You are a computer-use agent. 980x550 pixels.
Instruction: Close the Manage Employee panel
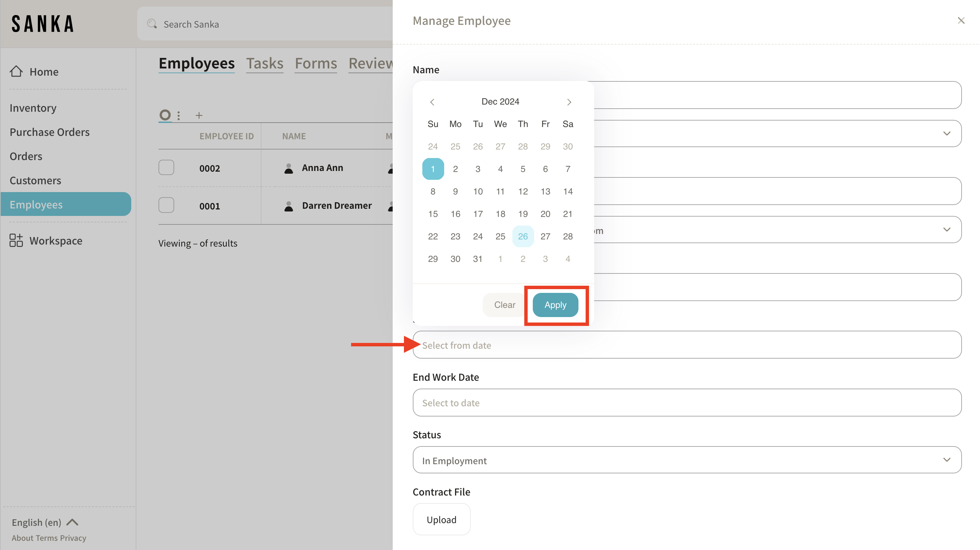(961, 20)
